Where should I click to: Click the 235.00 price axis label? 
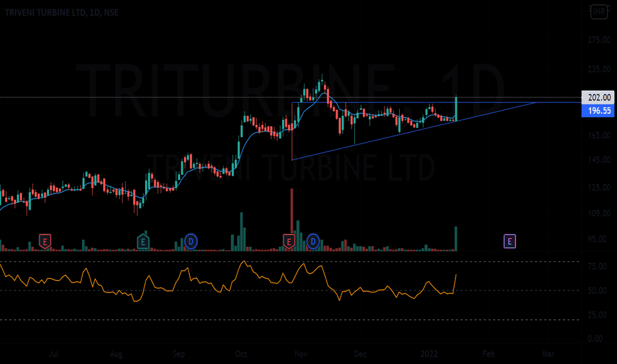[599, 69]
